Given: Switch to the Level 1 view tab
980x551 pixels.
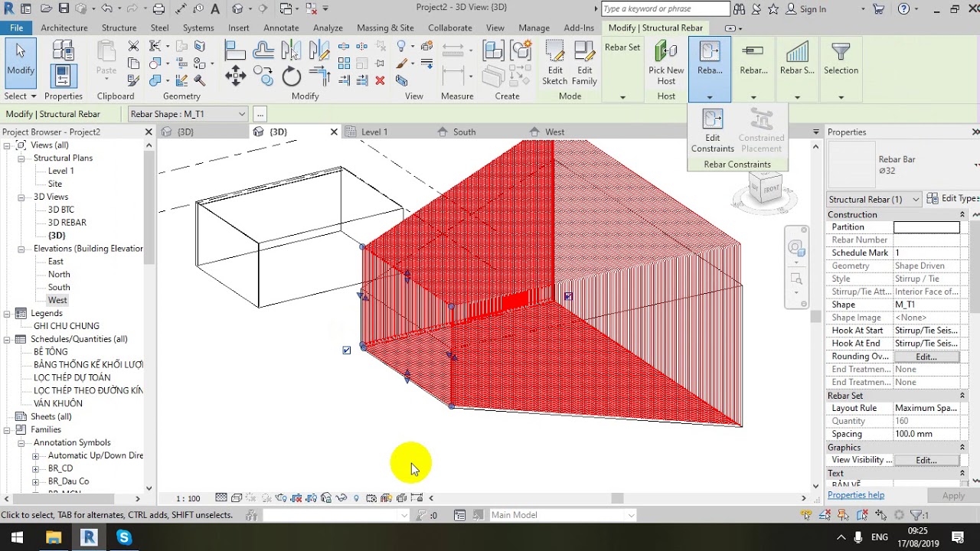Looking at the screenshot, I should click(374, 132).
